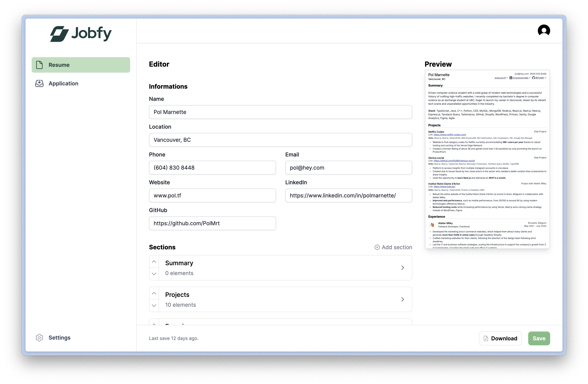Edit the LinkedIn URL field
Image resolution: width=588 pixels, height=384 pixels.
349,195
